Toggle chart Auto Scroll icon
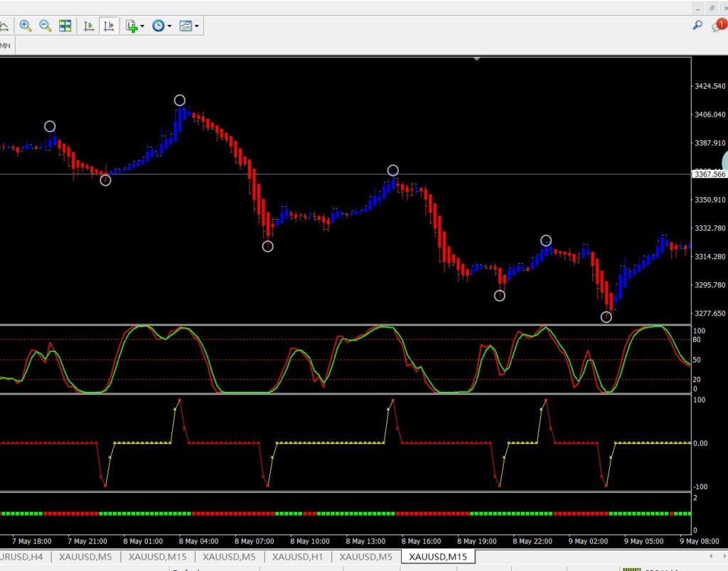Viewport: 728px width, 571px height. coord(89,26)
